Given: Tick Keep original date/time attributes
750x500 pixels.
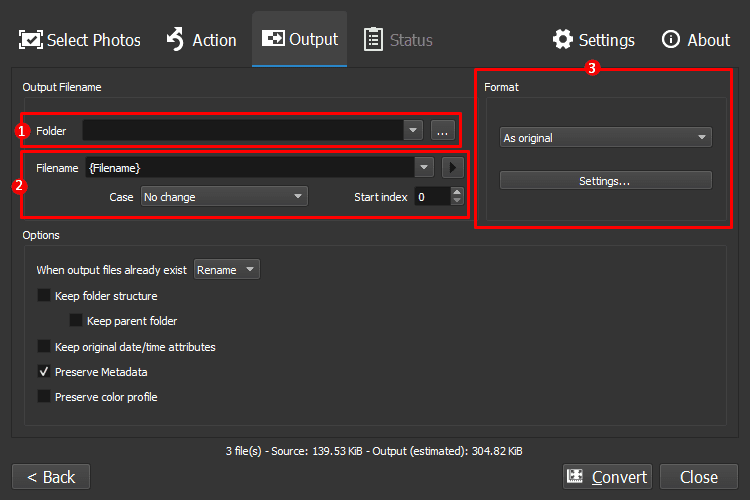Looking at the screenshot, I should click(x=44, y=346).
